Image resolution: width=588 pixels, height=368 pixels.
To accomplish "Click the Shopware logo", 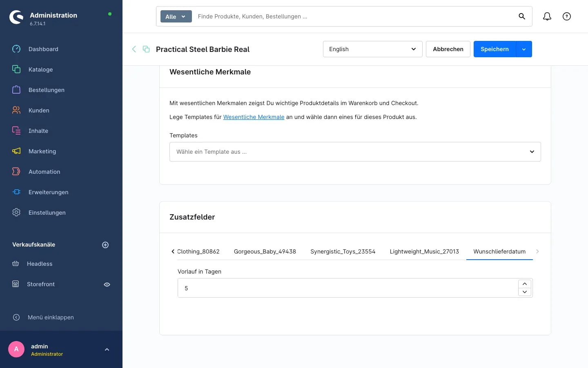I will 16,17.
